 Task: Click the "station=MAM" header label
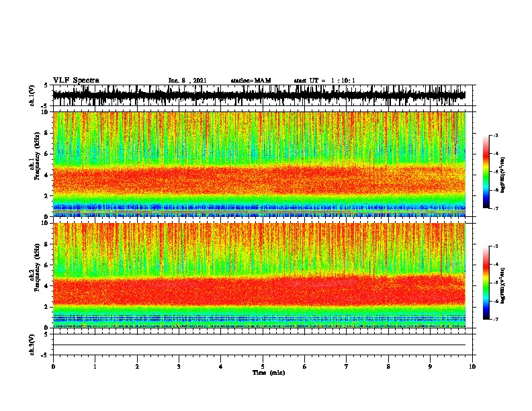click(251, 81)
